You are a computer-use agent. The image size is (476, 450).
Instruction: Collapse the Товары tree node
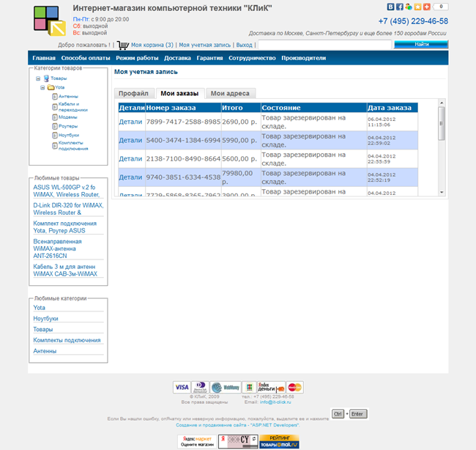click(38, 78)
